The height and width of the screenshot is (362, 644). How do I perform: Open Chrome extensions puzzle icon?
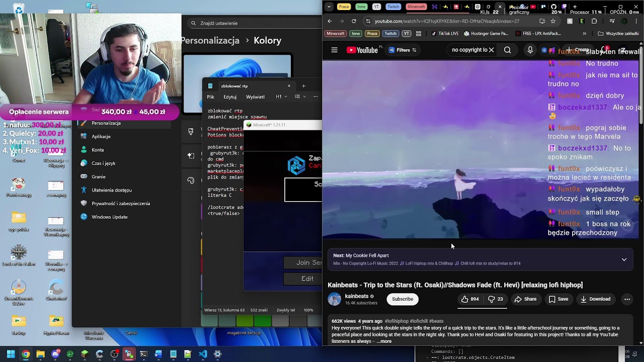594,21
